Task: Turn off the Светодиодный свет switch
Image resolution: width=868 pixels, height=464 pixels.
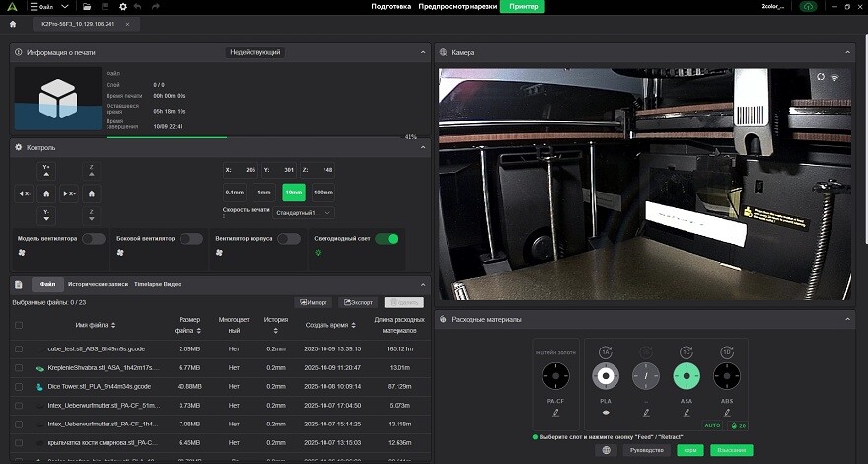Action: pyautogui.click(x=387, y=239)
